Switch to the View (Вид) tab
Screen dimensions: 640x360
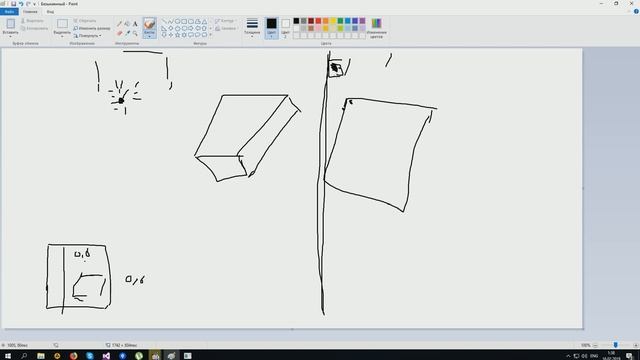click(x=50, y=12)
